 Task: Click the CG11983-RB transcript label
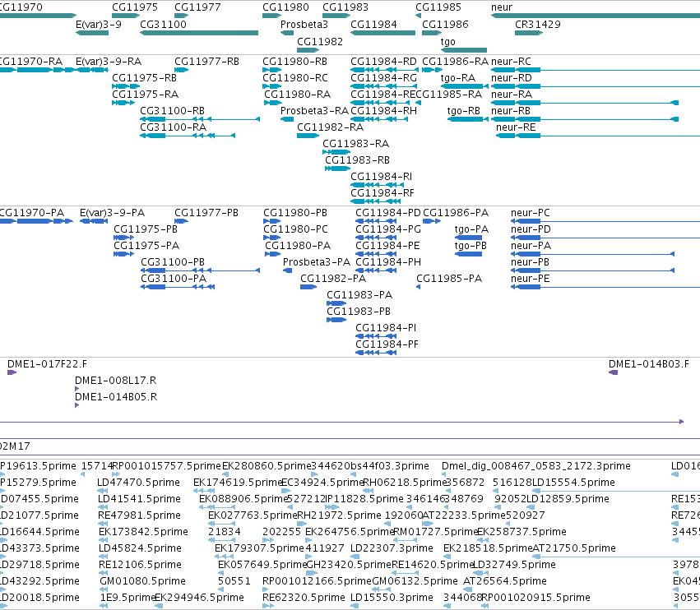[357, 160]
